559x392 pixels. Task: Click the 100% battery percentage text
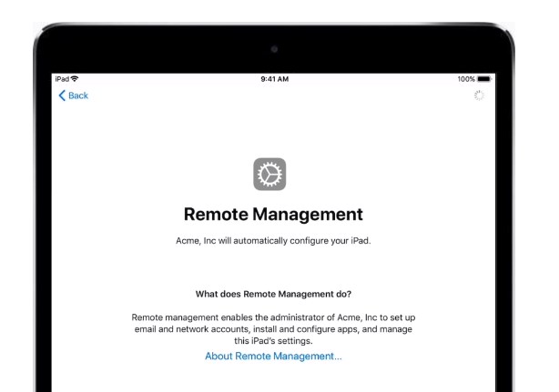(x=466, y=79)
